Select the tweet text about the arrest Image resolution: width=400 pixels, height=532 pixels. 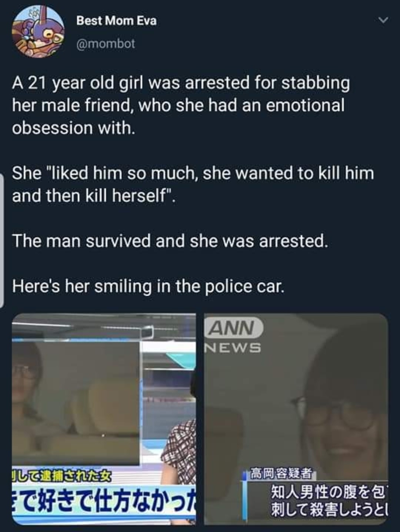(x=181, y=105)
